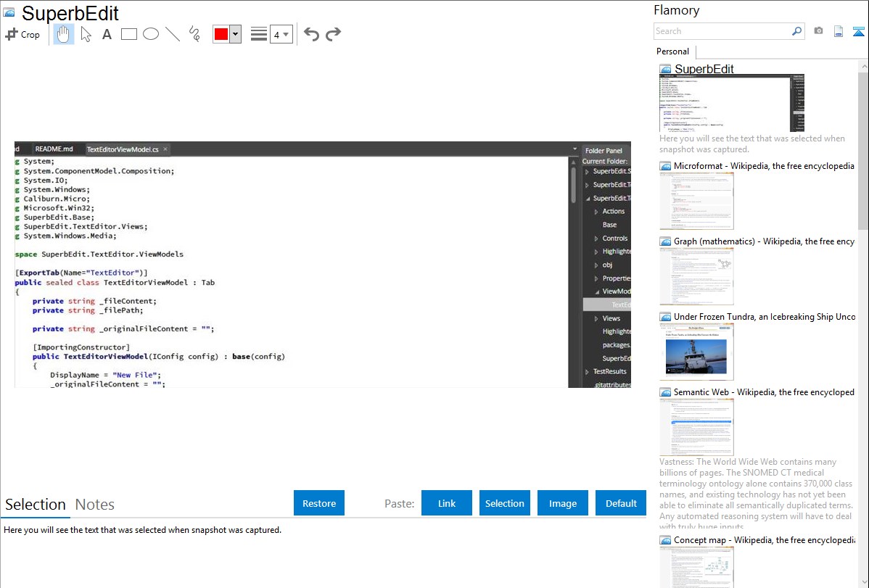Click the blue upward arrow icon

pyautogui.click(x=858, y=31)
